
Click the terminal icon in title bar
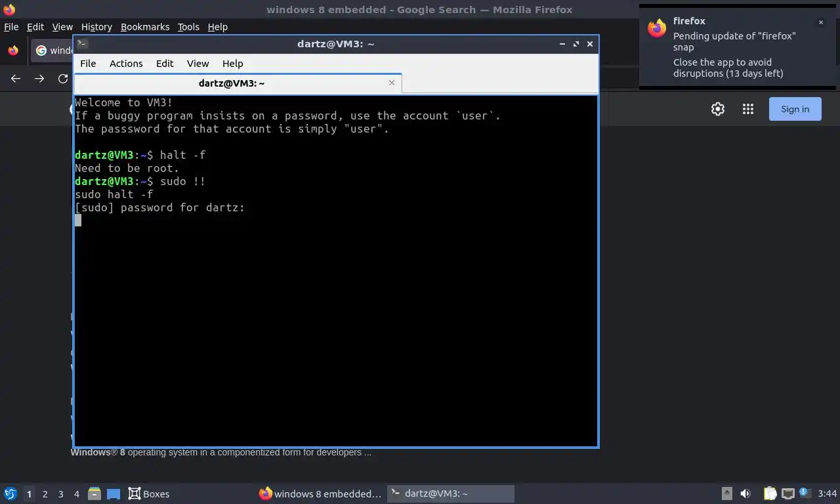[x=82, y=44]
